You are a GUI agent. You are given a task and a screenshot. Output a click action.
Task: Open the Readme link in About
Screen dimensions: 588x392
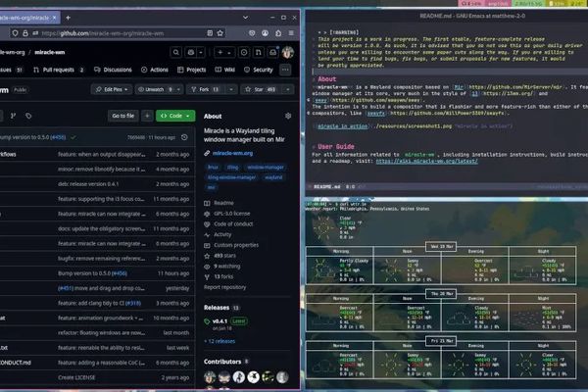pyautogui.click(x=223, y=203)
